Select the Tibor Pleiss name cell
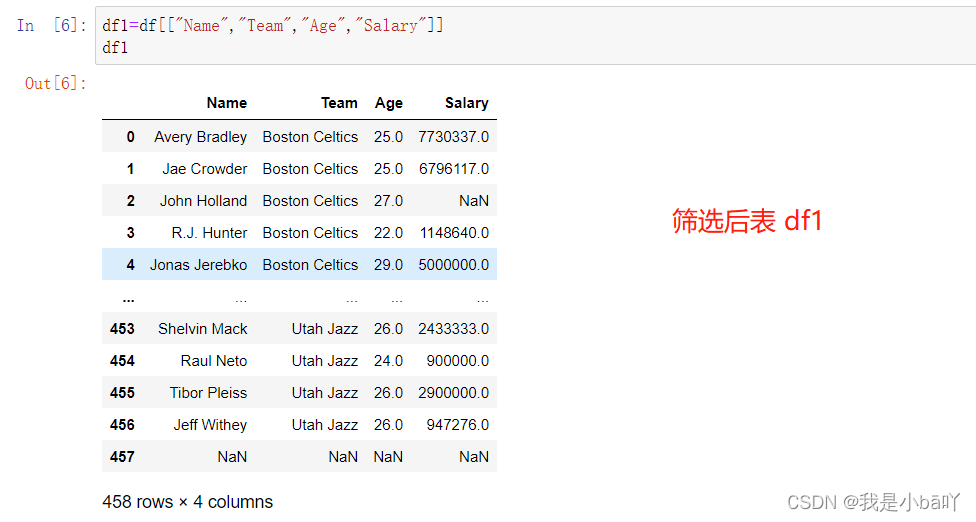Image resolution: width=976 pixels, height=522 pixels. click(209, 393)
